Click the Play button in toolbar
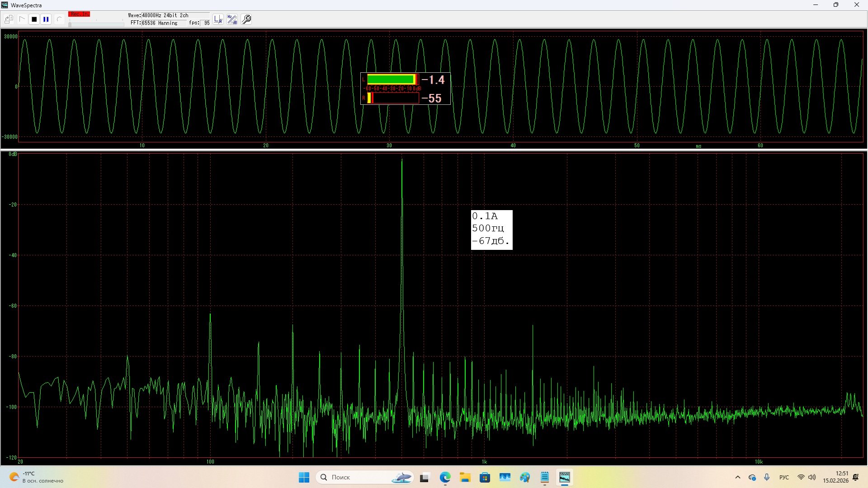 22,19
